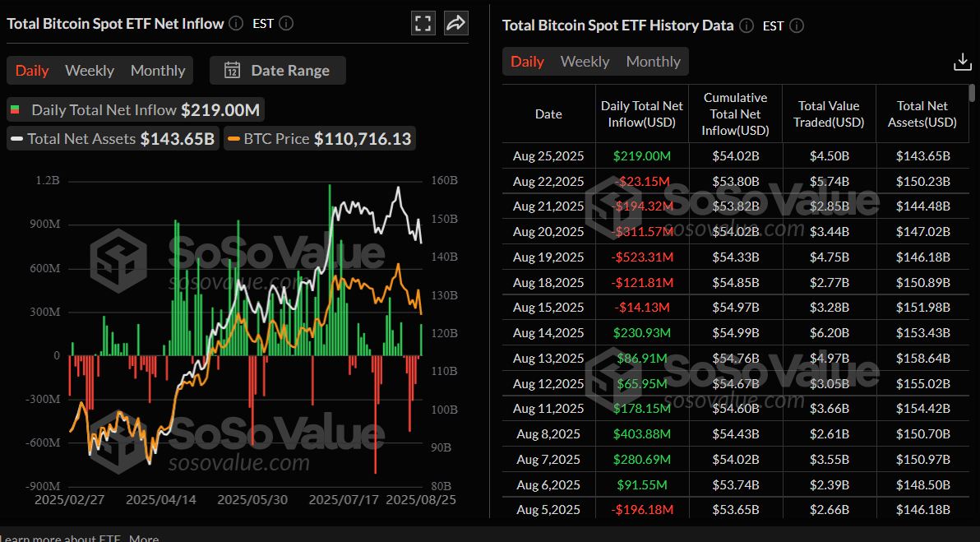Click the fullscreen expand icon on the chart
The height and width of the screenshot is (542, 980).
click(x=423, y=23)
